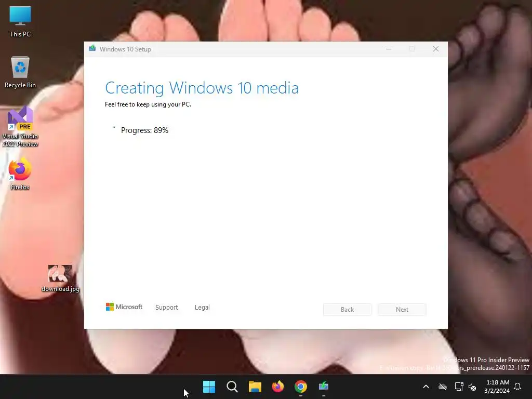The width and height of the screenshot is (532, 399).
Task: Open This PC desktop icon
Action: pos(20,22)
